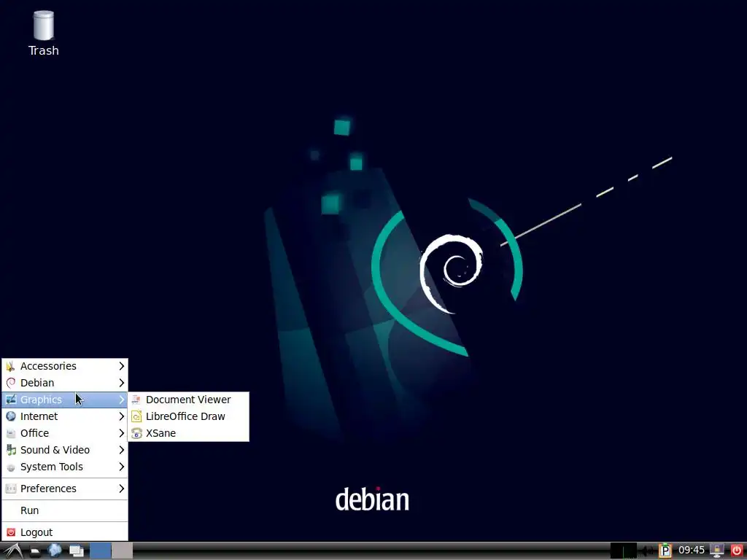The height and width of the screenshot is (560, 747).
Task: Expand the Accessories submenu arrow
Action: click(x=122, y=366)
